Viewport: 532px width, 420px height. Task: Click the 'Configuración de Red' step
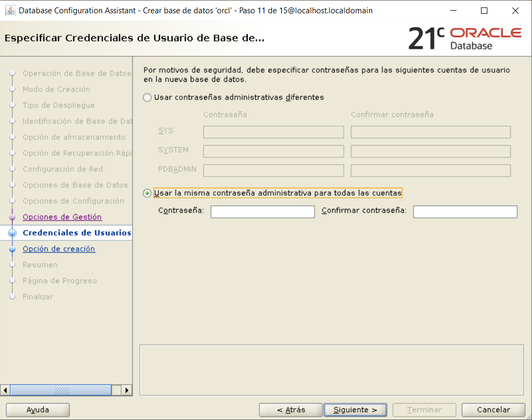click(63, 169)
